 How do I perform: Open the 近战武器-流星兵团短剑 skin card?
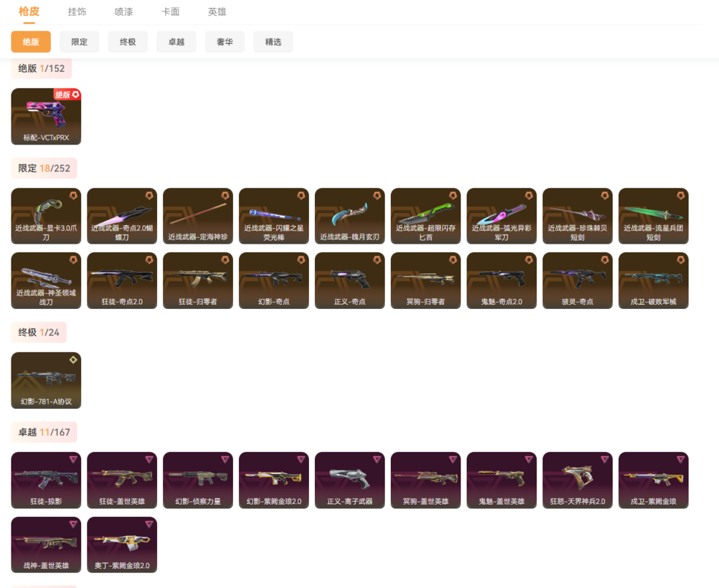click(x=654, y=216)
